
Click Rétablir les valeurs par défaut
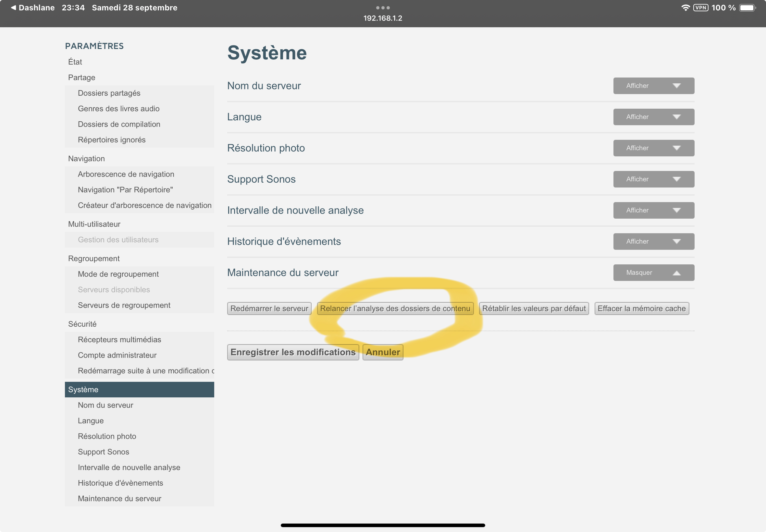pos(534,308)
